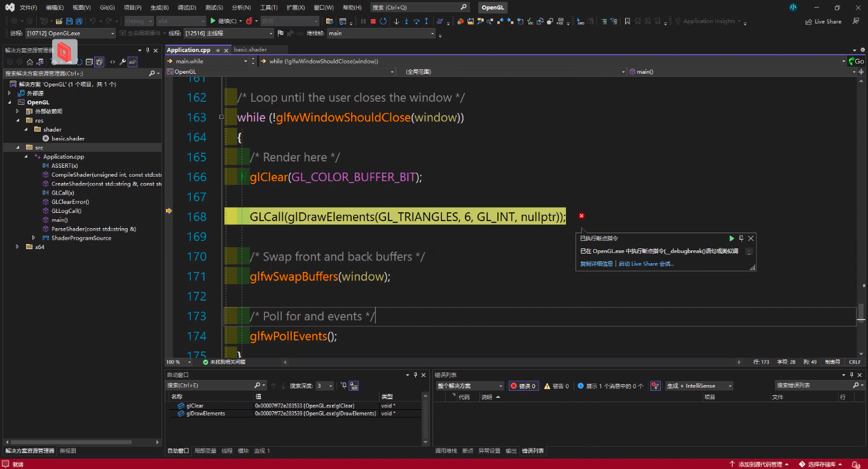Open the 生成 + IntelliSense dropdown
The height and width of the screenshot is (469, 868).
699,386
